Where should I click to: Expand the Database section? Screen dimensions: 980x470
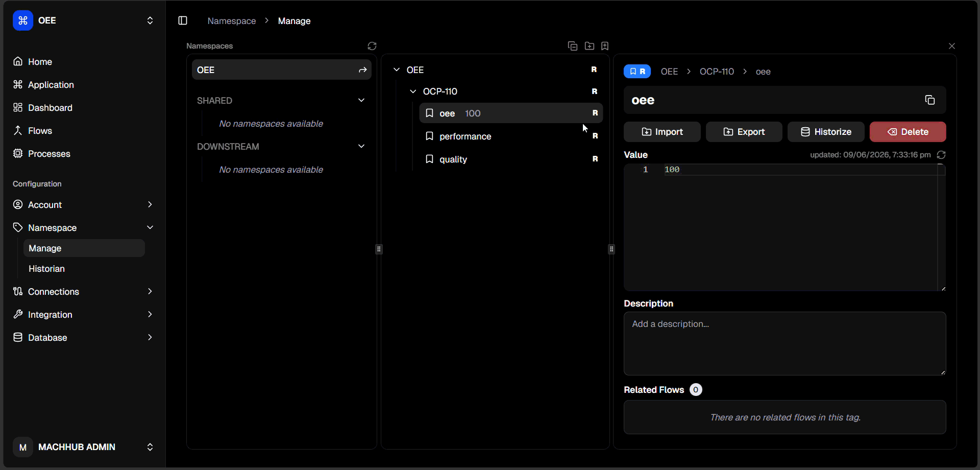(84, 338)
